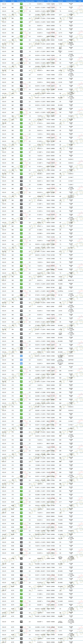83x644 pixels.
Task: Click the Nadwozie column header
Action: tap(60, 1)
